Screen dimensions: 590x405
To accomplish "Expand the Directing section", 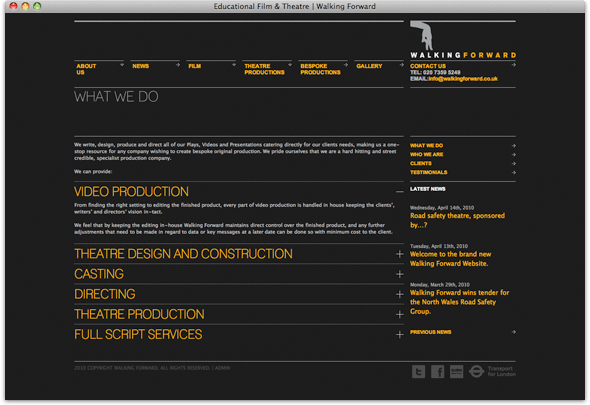I will coord(400,294).
